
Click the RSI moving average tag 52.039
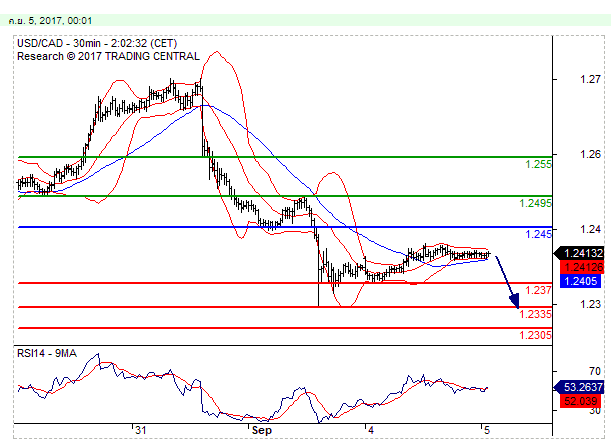click(581, 401)
